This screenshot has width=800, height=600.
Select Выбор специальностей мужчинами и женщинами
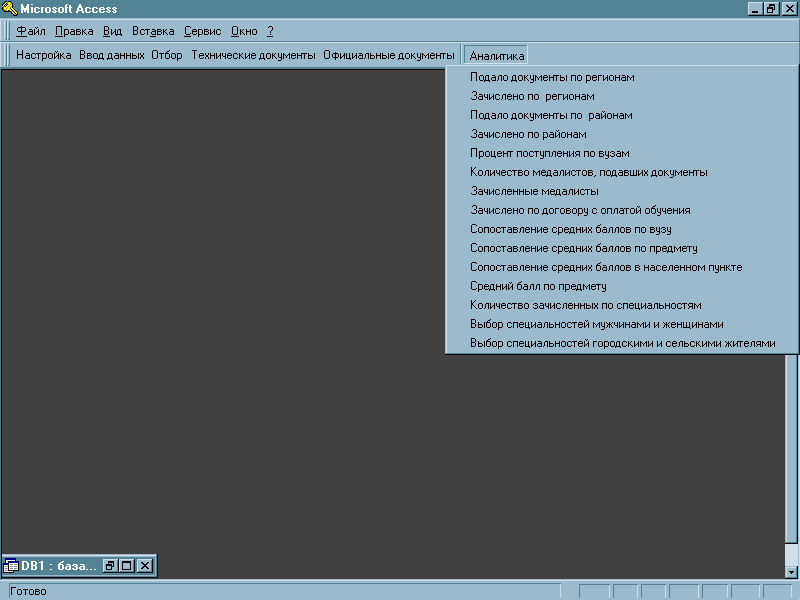(x=622, y=324)
